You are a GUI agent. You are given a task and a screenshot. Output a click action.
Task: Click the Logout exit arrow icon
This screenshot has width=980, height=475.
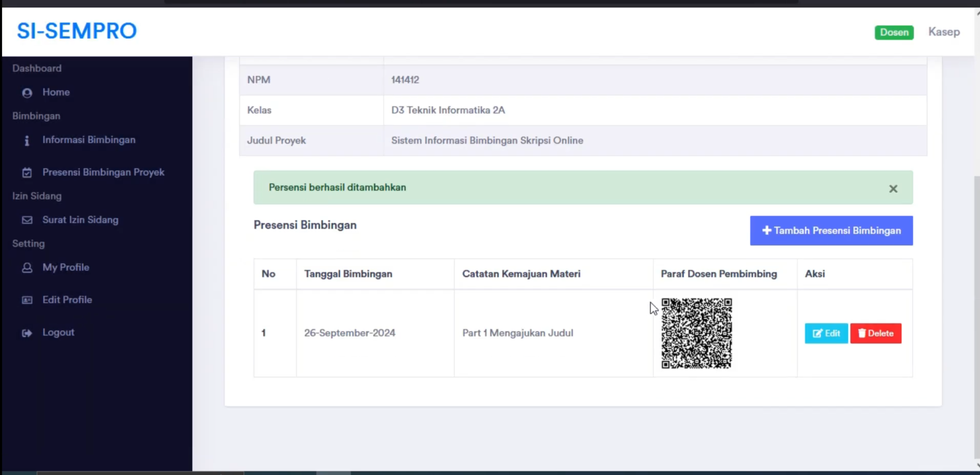27,333
